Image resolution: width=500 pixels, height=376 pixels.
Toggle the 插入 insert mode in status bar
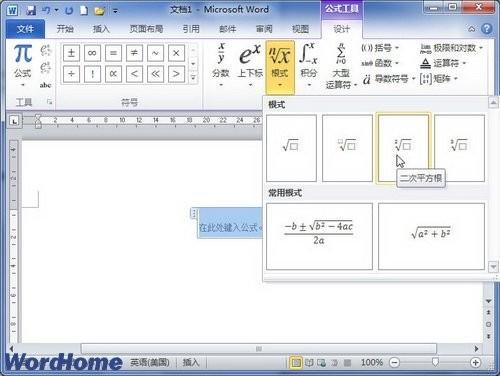(x=191, y=363)
